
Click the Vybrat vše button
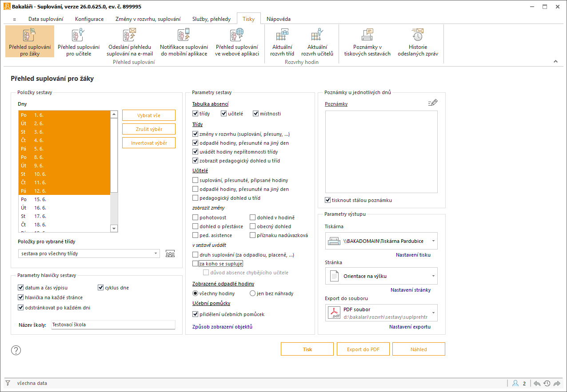coord(149,115)
